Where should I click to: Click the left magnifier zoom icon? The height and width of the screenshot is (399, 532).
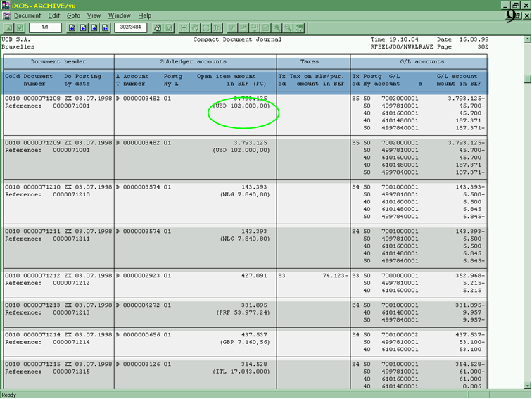point(277,28)
